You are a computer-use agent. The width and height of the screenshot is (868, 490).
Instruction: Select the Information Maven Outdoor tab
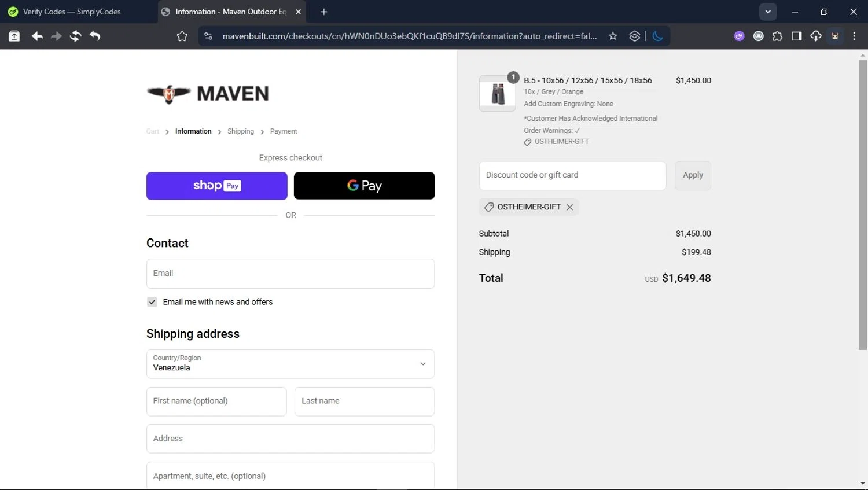coord(231,12)
